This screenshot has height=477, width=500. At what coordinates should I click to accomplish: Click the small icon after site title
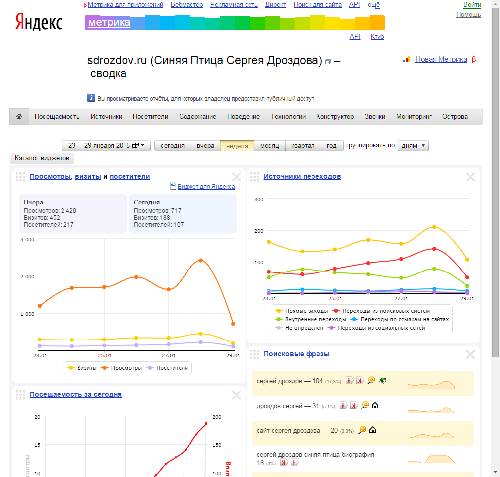point(328,62)
